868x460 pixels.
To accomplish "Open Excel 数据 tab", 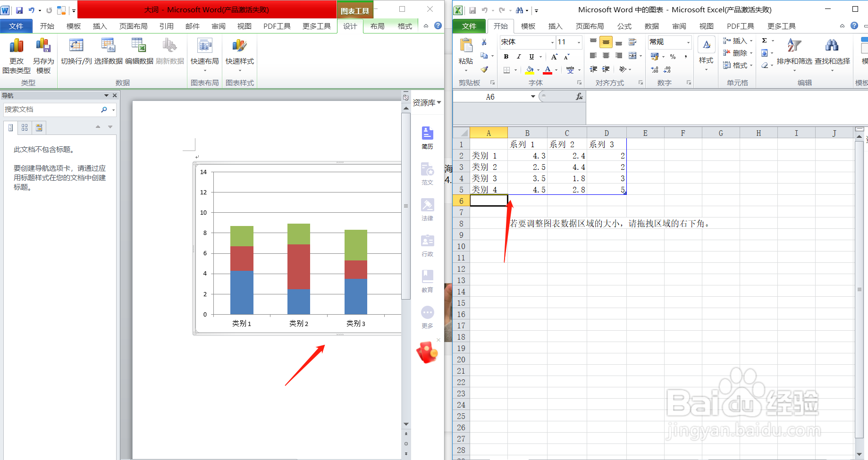I will (651, 26).
